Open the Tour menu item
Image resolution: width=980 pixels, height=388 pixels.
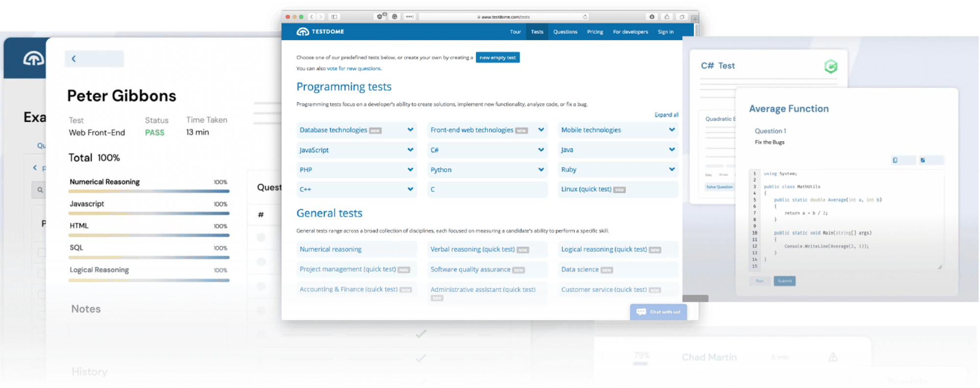coord(515,32)
